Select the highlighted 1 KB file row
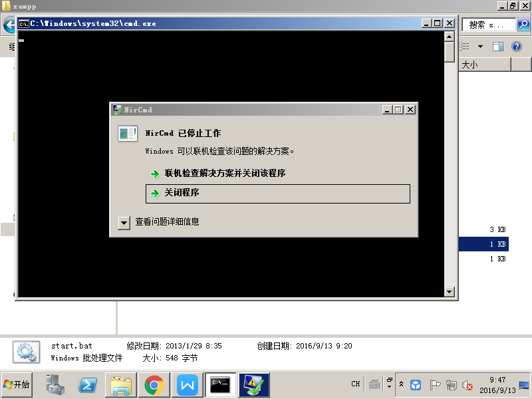Screen dimensions: 532x399 click(483, 244)
